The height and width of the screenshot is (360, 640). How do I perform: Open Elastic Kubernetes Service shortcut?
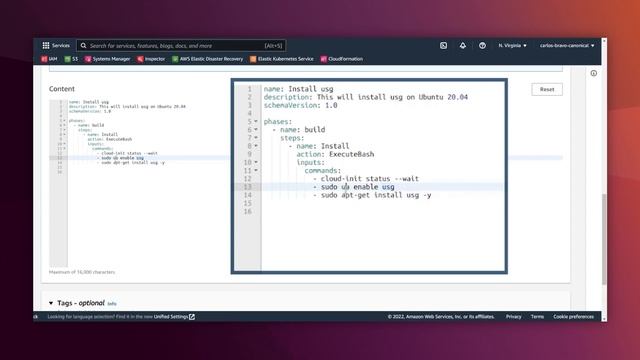[x=282, y=59]
